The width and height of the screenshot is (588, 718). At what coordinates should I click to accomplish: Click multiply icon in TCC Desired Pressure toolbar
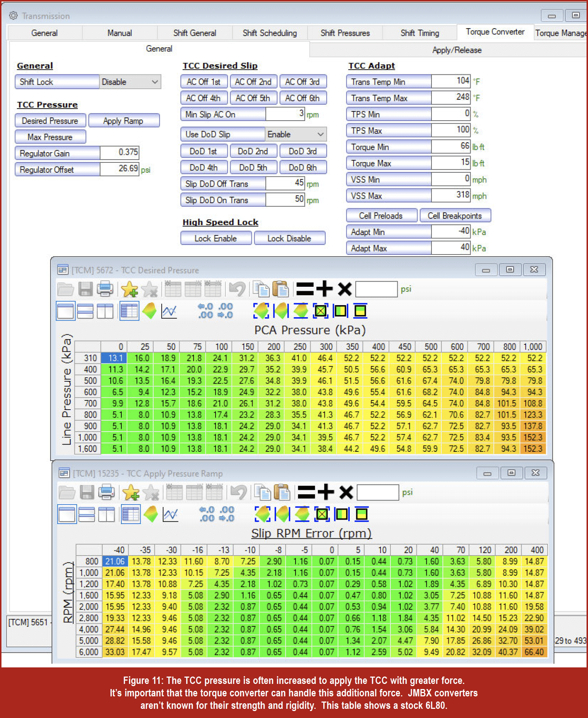pyautogui.click(x=344, y=289)
